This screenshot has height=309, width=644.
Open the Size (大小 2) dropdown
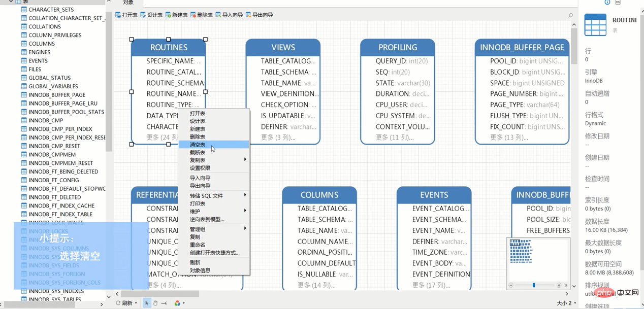coord(567,303)
